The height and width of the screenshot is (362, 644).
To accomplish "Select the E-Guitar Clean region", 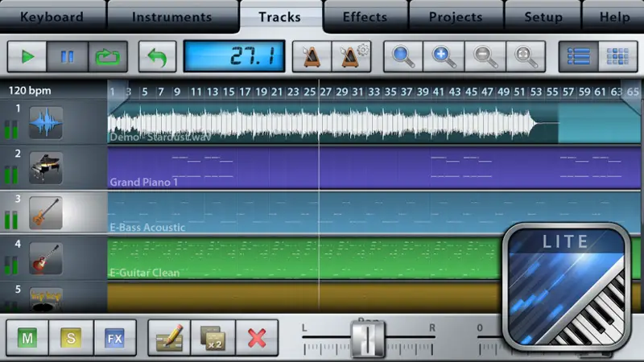I will (x=304, y=258).
